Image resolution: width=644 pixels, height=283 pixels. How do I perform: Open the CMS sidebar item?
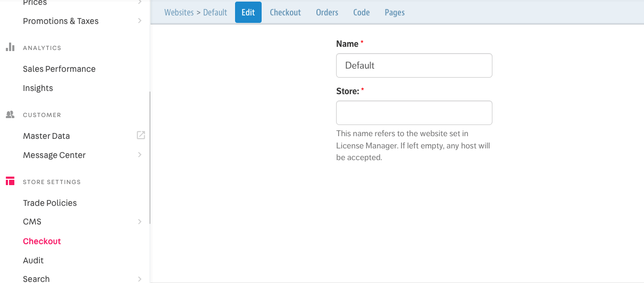point(32,221)
